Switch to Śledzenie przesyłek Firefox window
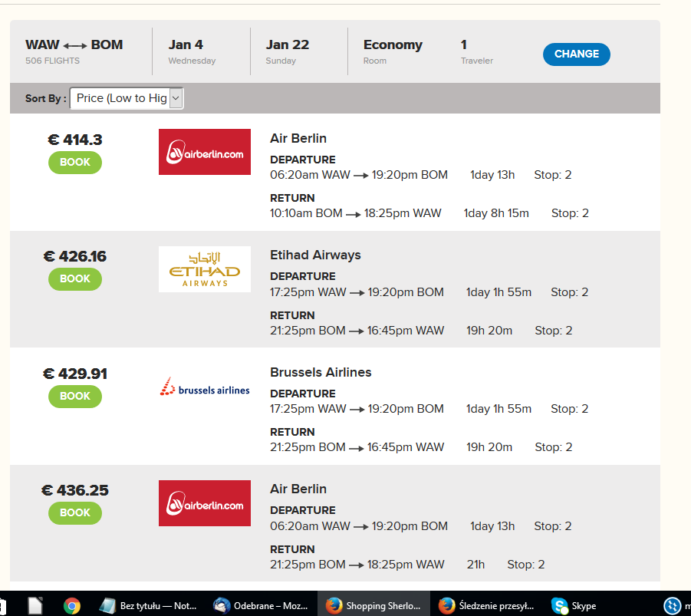Image resolution: width=691 pixels, height=616 pixels. (486, 606)
